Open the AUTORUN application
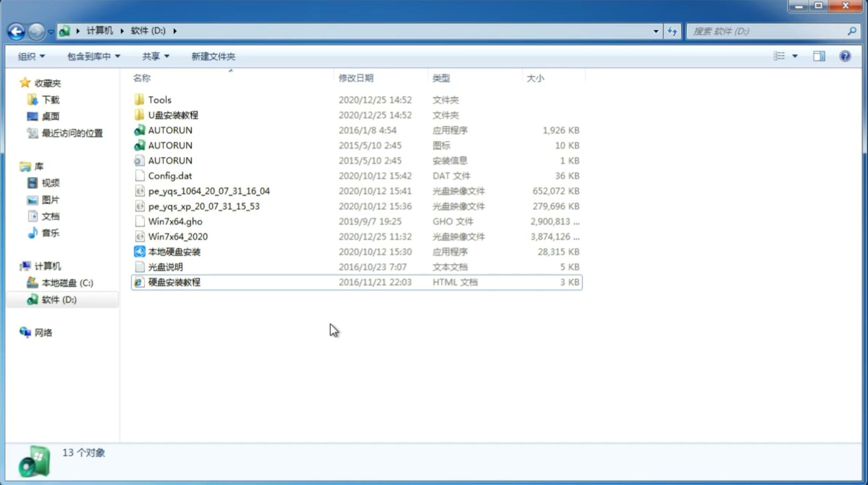The image size is (868, 485). pyautogui.click(x=170, y=130)
